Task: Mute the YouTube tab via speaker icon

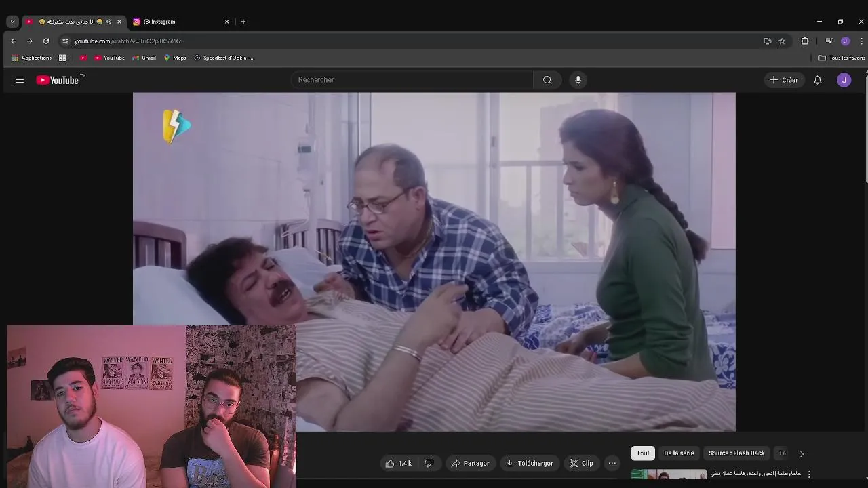Action: [108, 22]
